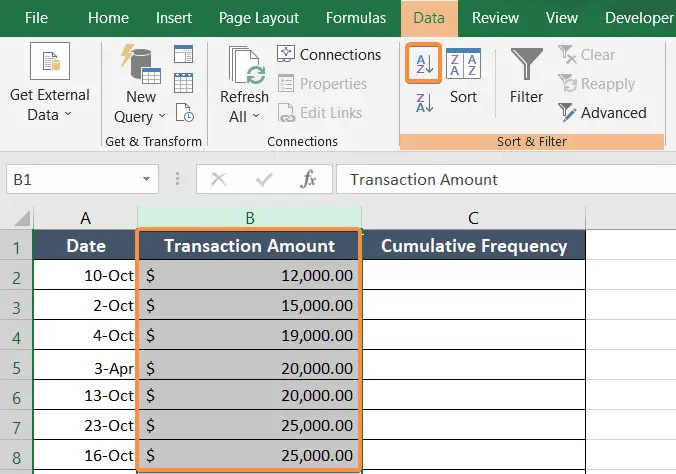Click the formula bar Cancel X icon
This screenshot has width=676, height=474.
219,179
